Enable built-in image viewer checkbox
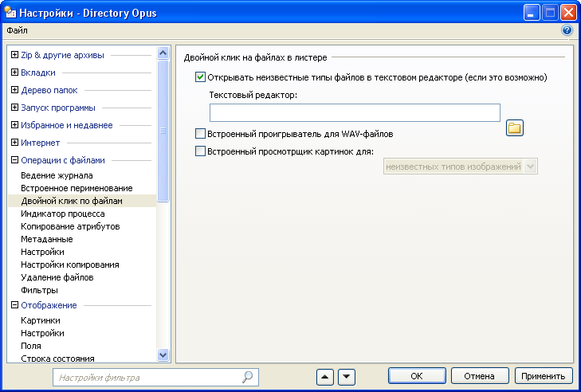581x392 pixels. (200, 151)
